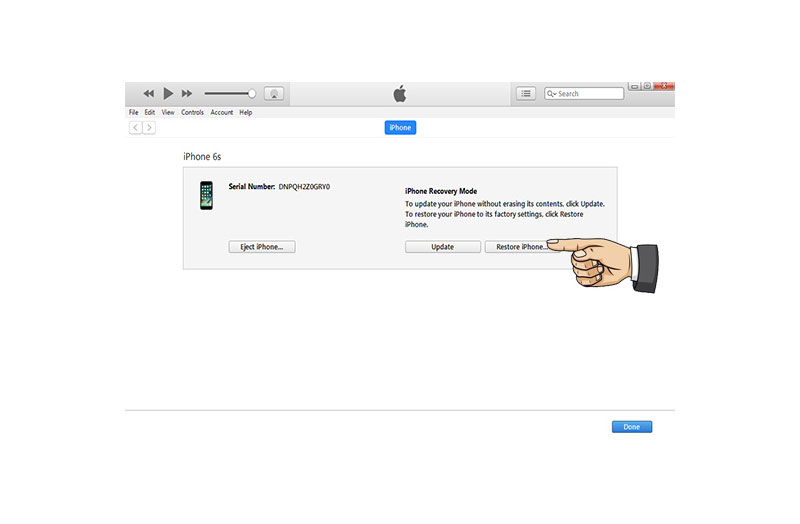Click the iPhone device thumbnail image
This screenshot has height=524, width=800.
pos(206,195)
